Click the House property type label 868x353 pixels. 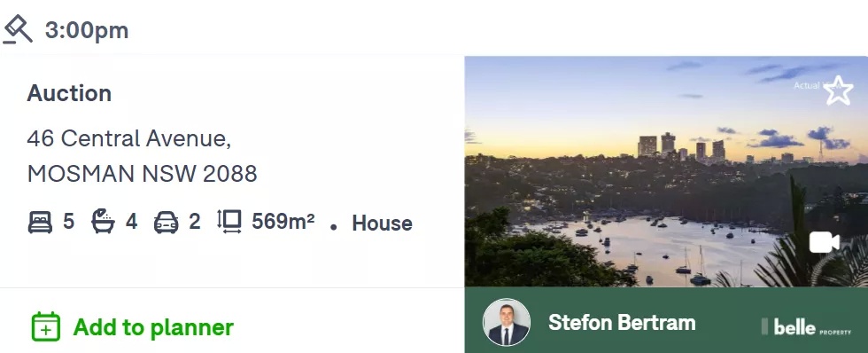coord(382,224)
